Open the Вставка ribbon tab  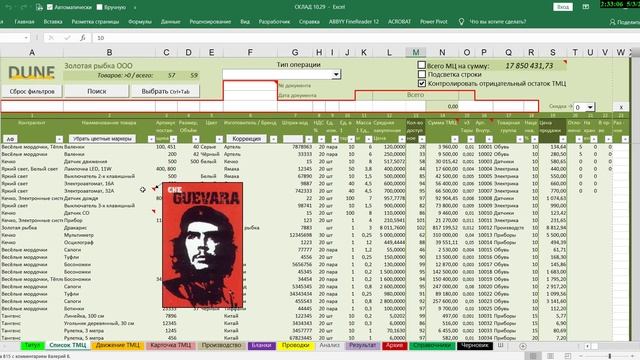pos(53,22)
